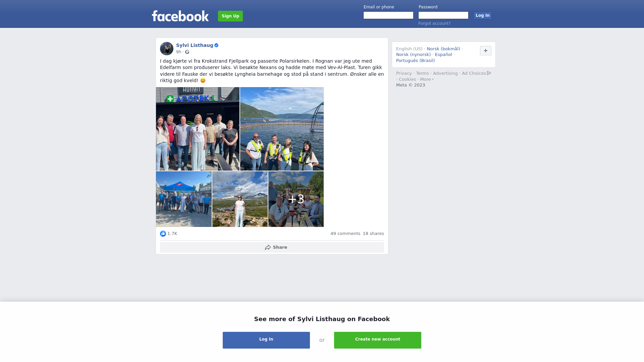The width and height of the screenshot is (644, 362).
Task: Click the plus icon for more languages
Action: tap(485, 51)
